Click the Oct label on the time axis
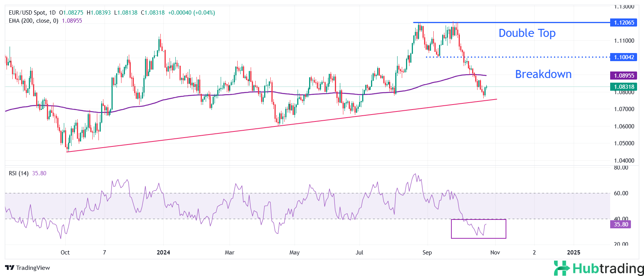The image size is (644, 276). (65, 253)
